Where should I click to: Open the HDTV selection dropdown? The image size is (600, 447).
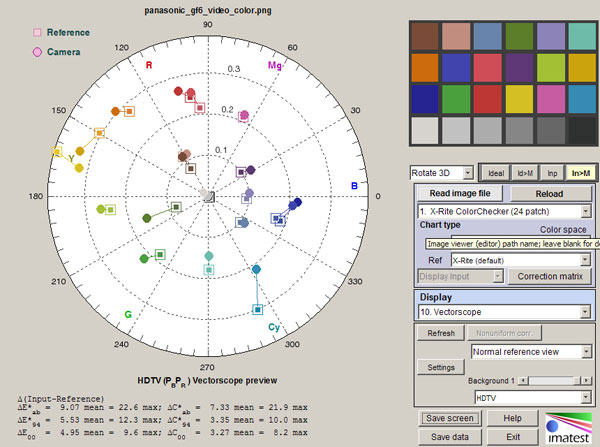(x=533, y=398)
